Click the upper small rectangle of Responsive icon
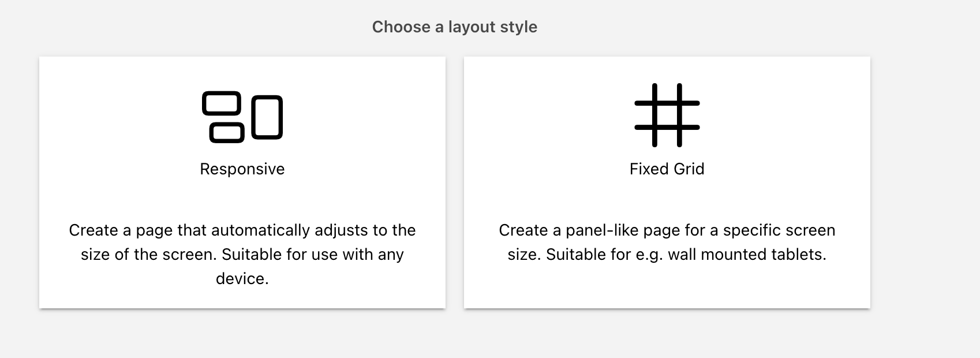 (x=222, y=103)
